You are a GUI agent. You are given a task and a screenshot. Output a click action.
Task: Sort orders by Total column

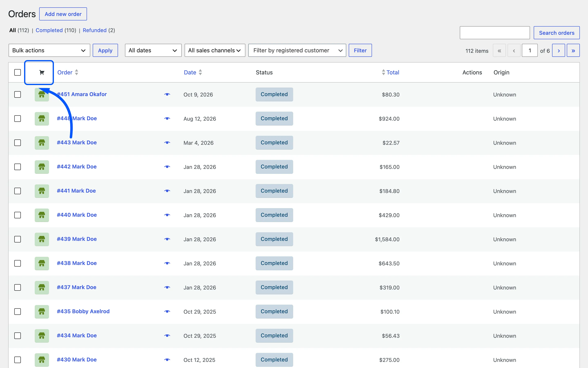(390, 72)
